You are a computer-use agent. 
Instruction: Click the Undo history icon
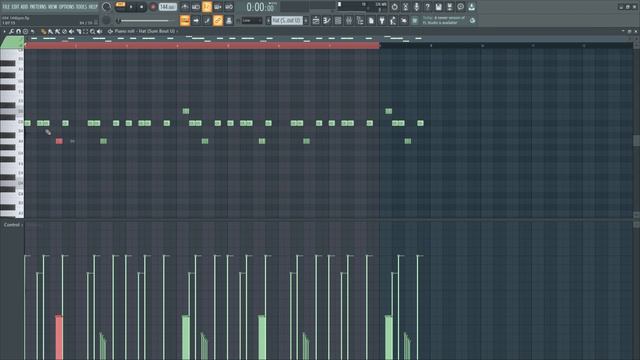(394, 7)
